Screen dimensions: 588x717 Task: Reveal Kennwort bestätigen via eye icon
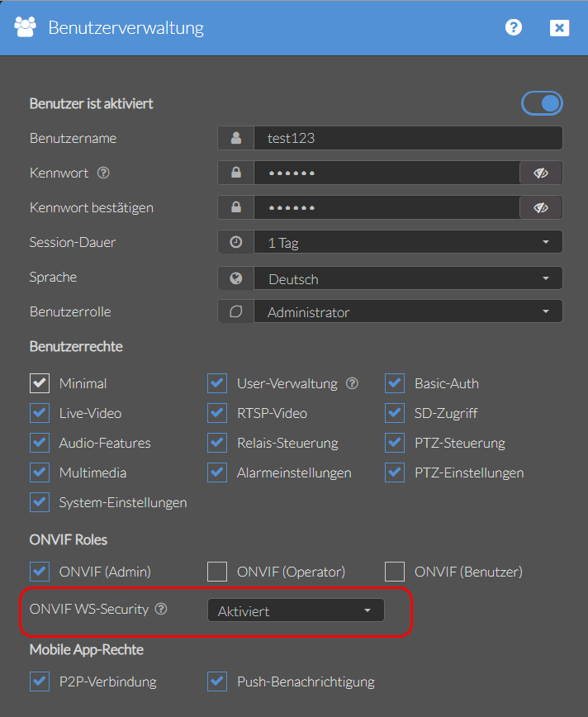pos(541,207)
